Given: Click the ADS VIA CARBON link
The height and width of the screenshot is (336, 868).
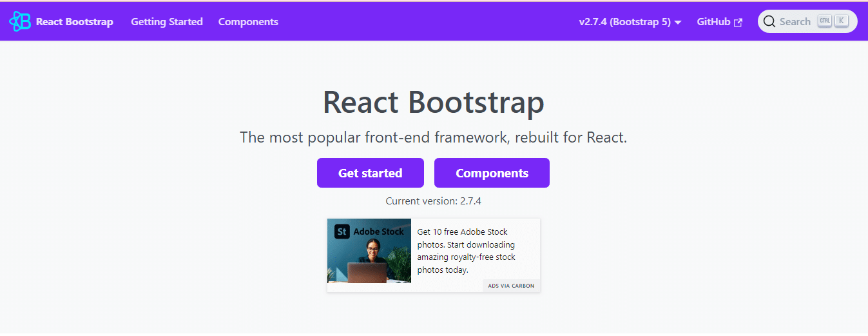Looking at the screenshot, I should pos(511,286).
